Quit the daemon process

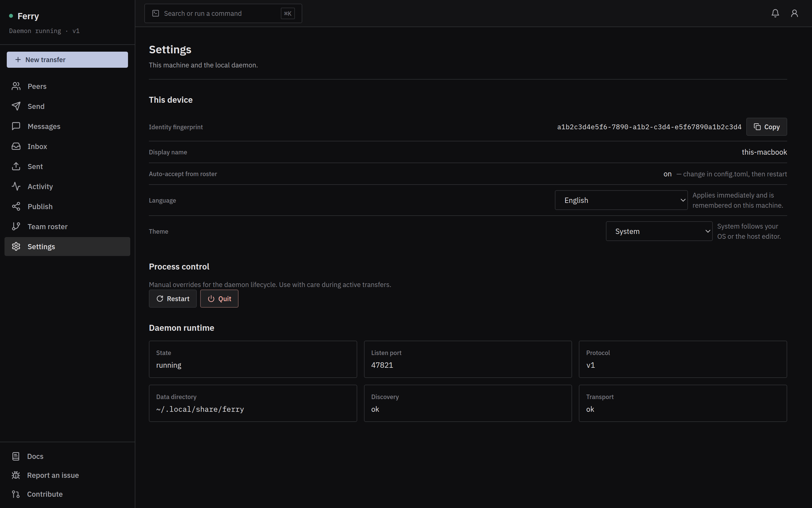tap(219, 299)
